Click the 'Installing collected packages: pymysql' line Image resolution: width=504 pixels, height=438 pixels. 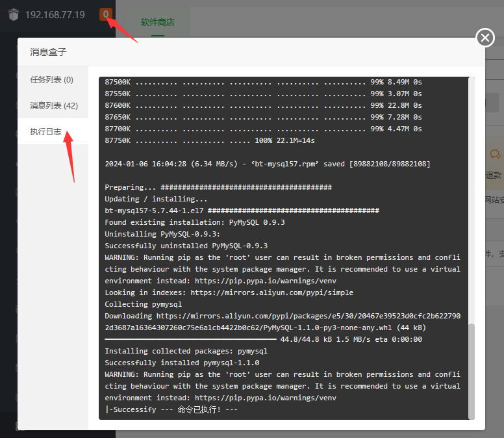point(186,351)
